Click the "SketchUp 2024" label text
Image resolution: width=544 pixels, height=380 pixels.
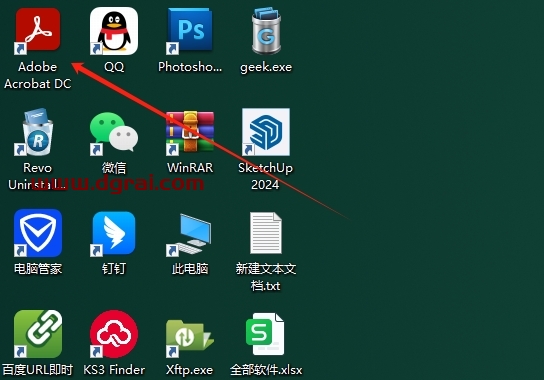[265, 176]
